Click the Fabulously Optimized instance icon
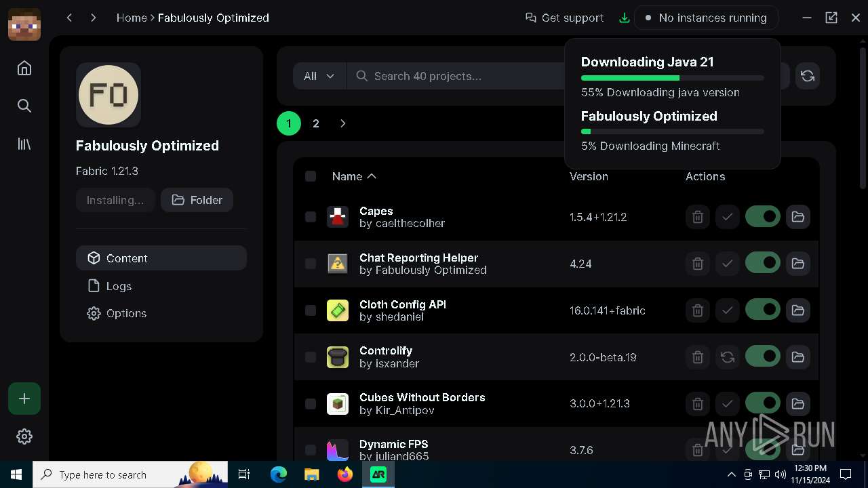The image size is (868, 488). 108,95
